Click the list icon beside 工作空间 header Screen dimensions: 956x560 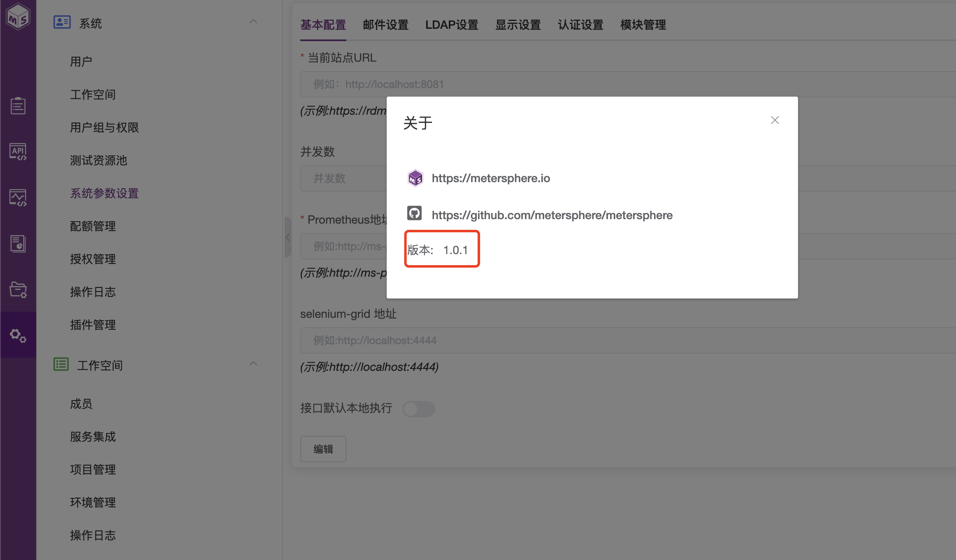[61, 364]
